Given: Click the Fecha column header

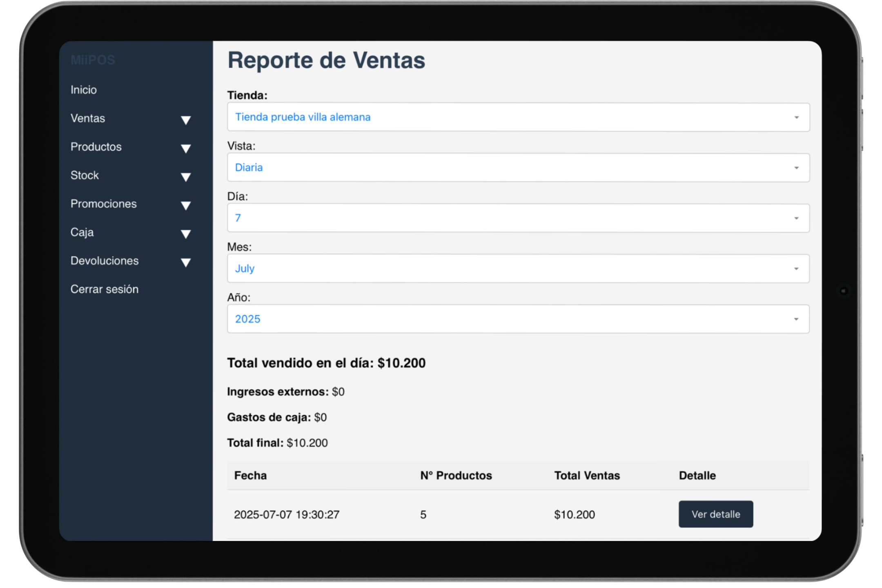Looking at the screenshot, I should tap(250, 475).
